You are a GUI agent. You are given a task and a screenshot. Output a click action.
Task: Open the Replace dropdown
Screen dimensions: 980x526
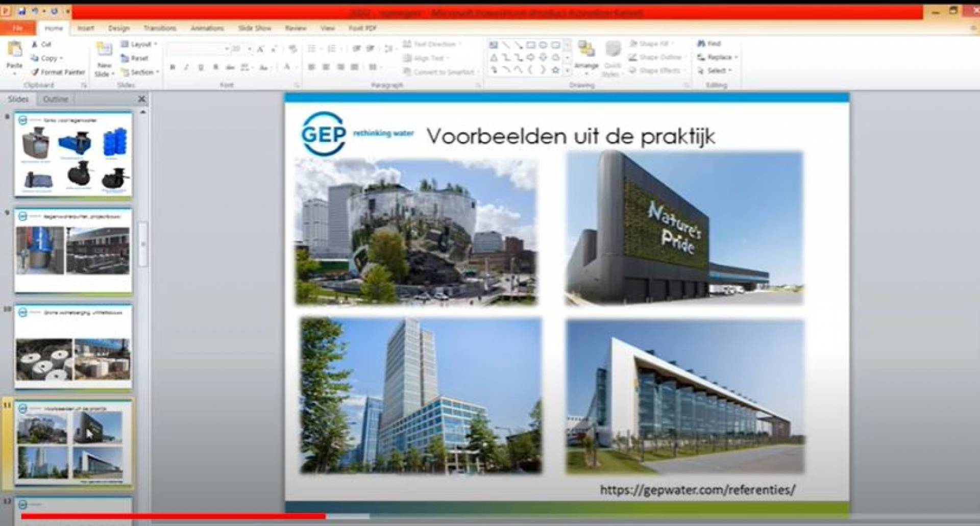[718, 57]
